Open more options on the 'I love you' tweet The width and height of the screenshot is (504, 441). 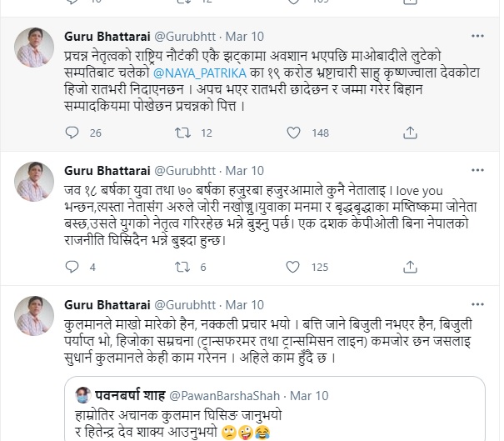477,171
